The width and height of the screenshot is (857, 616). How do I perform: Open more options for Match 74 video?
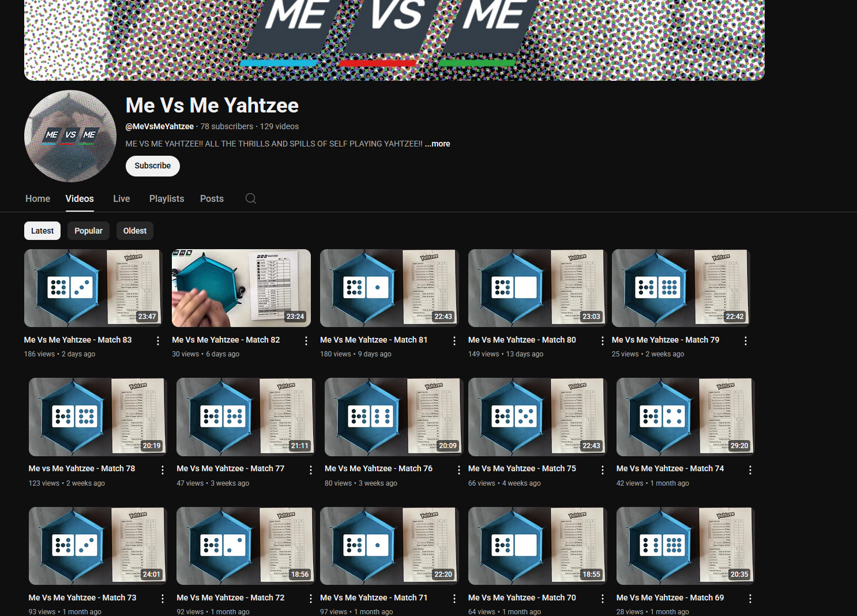point(750,470)
